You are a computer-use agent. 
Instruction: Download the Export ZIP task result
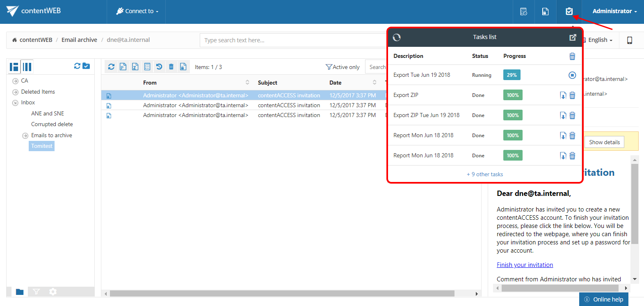coord(563,95)
